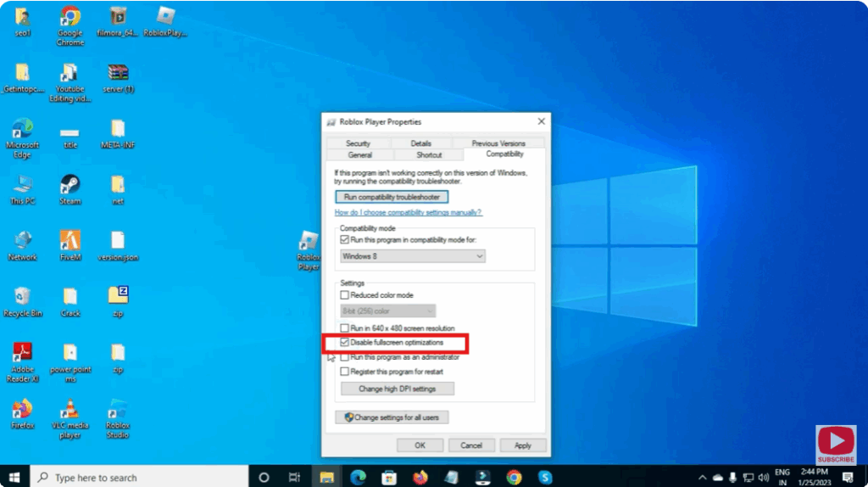
Task: Open Chrome from taskbar
Action: pos(514,477)
